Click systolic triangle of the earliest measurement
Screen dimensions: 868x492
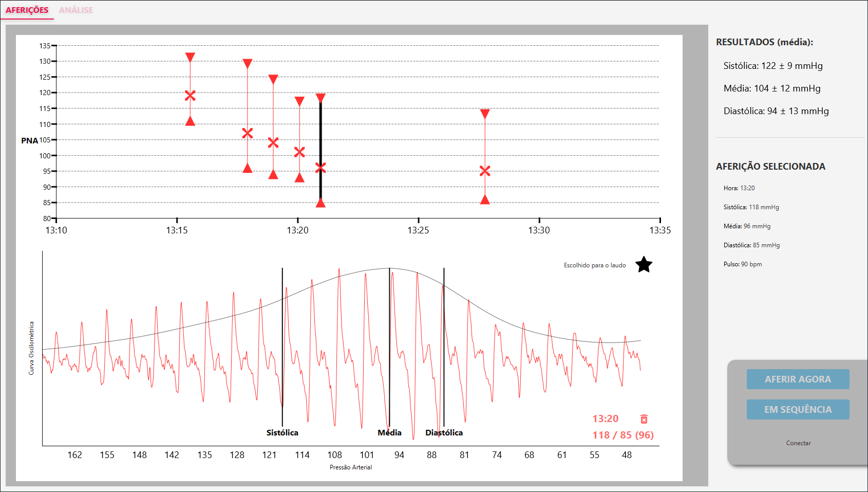190,57
